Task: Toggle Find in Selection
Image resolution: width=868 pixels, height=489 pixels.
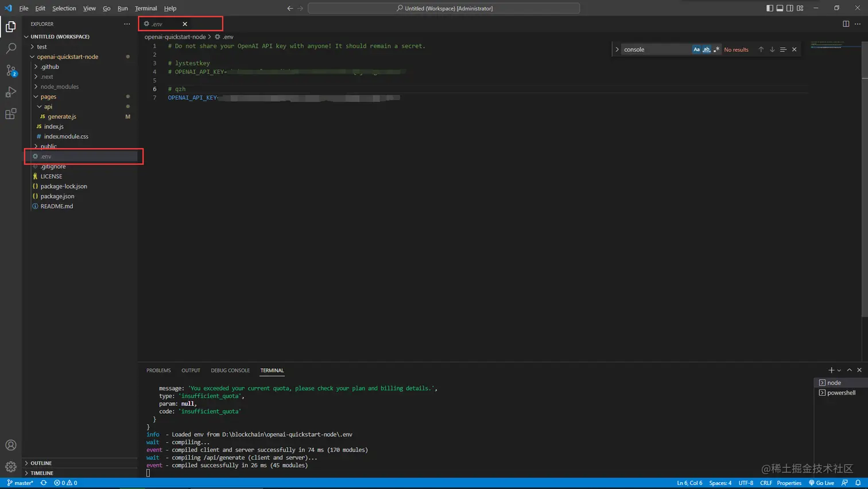Action: (x=783, y=49)
